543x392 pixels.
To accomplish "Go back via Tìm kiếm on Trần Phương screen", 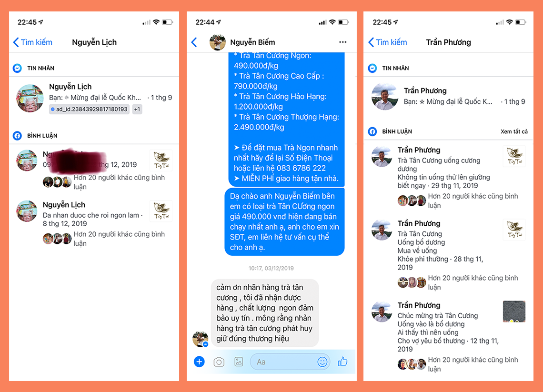I will coord(388,42).
